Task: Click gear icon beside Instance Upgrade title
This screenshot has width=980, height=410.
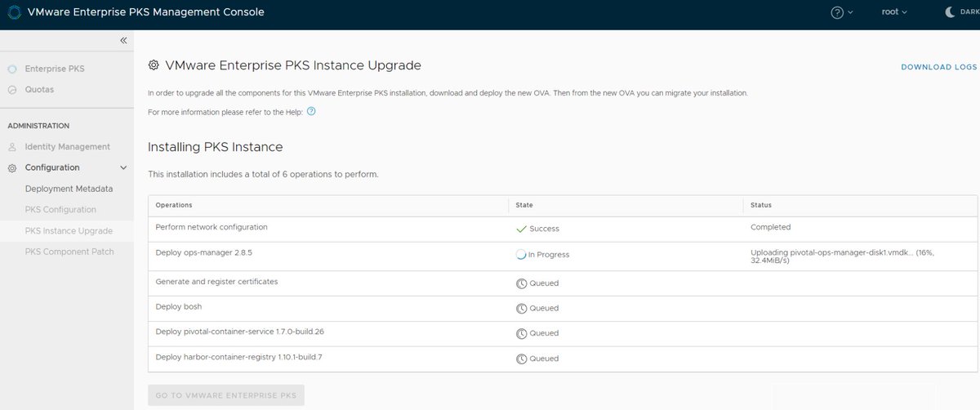Action: click(x=153, y=65)
